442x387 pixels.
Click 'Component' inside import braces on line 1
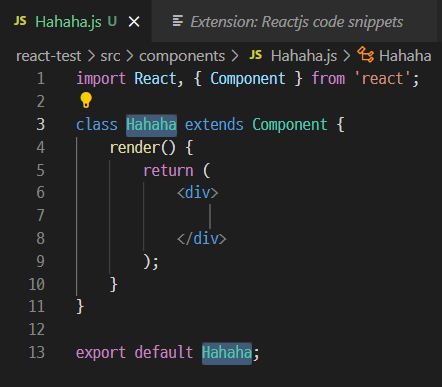point(248,79)
